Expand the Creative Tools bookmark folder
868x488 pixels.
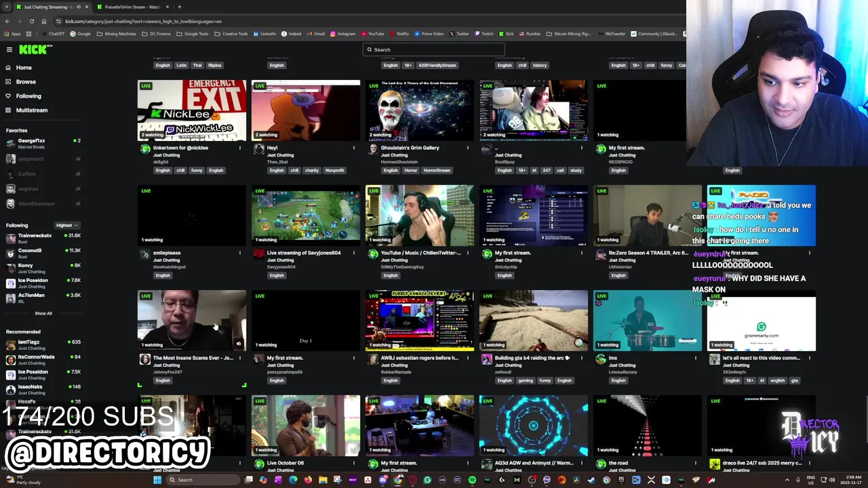coord(231,34)
